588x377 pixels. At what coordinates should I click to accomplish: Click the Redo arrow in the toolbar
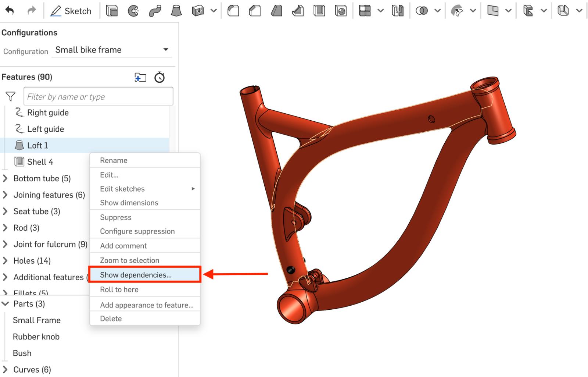click(x=32, y=11)
